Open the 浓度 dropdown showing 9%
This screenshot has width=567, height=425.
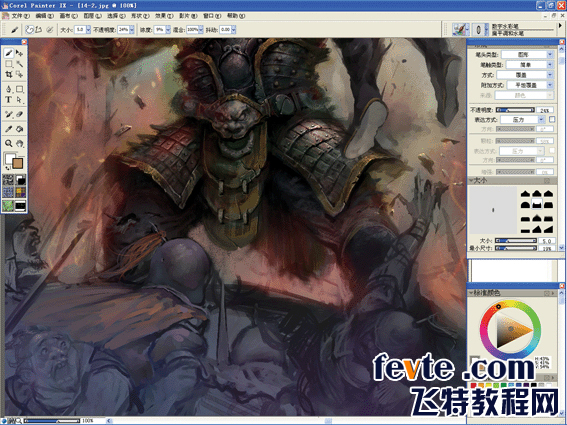(x=168, y=30)
